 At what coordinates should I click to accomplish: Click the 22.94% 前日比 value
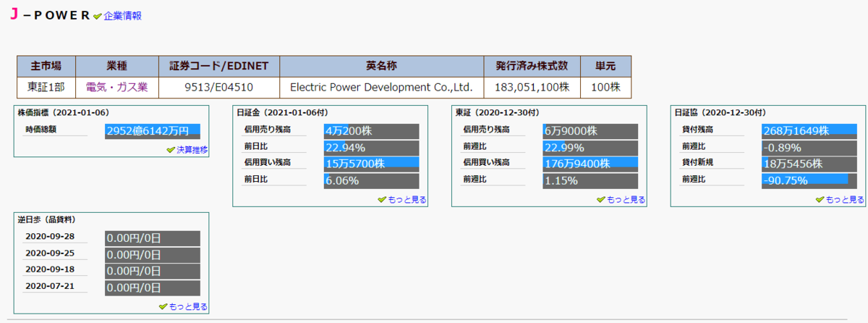(371, 148)
